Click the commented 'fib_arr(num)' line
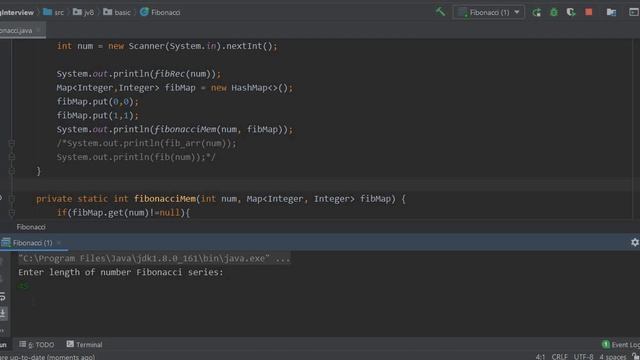This screenshot has width=640, height=360. click(147, 143)
